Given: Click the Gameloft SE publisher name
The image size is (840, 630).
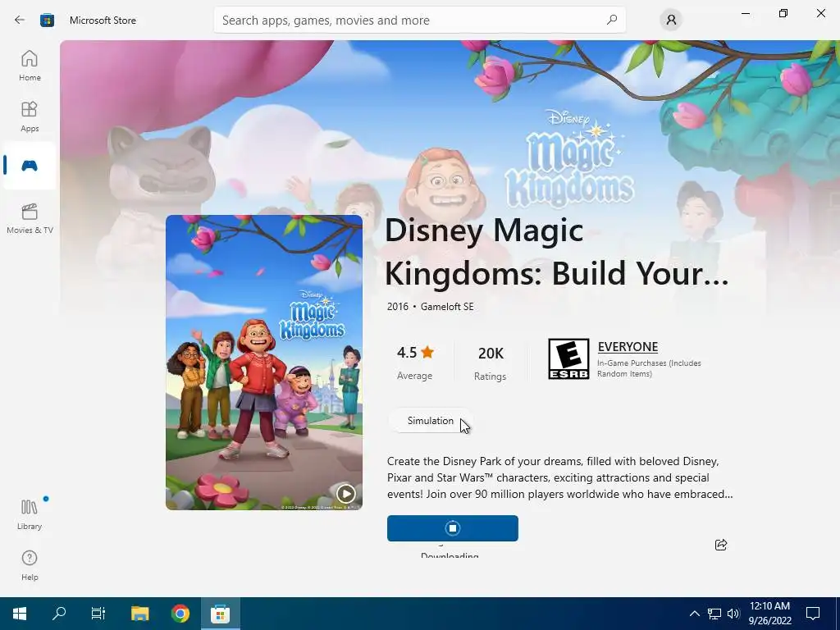Looking at the screenshot, I should pyautogui.click(x=447, y=307).
